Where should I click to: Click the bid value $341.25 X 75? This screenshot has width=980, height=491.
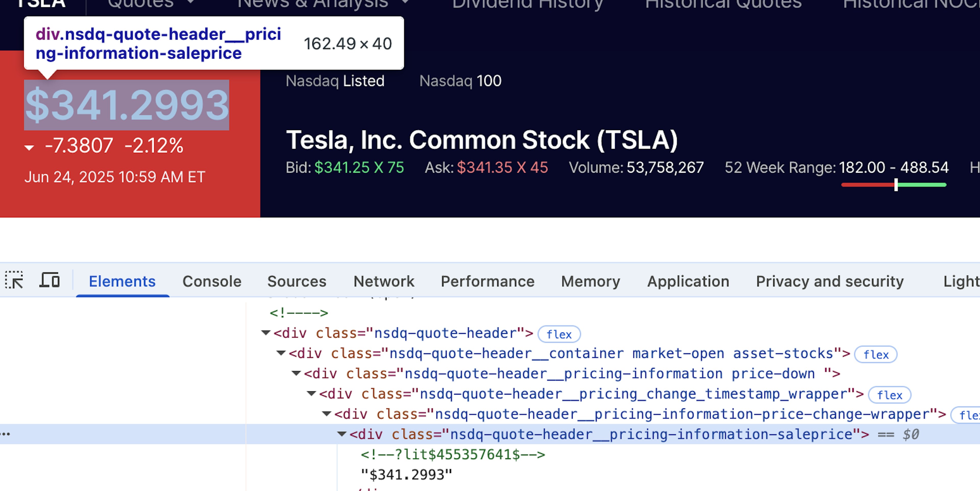tap(360, 168)
